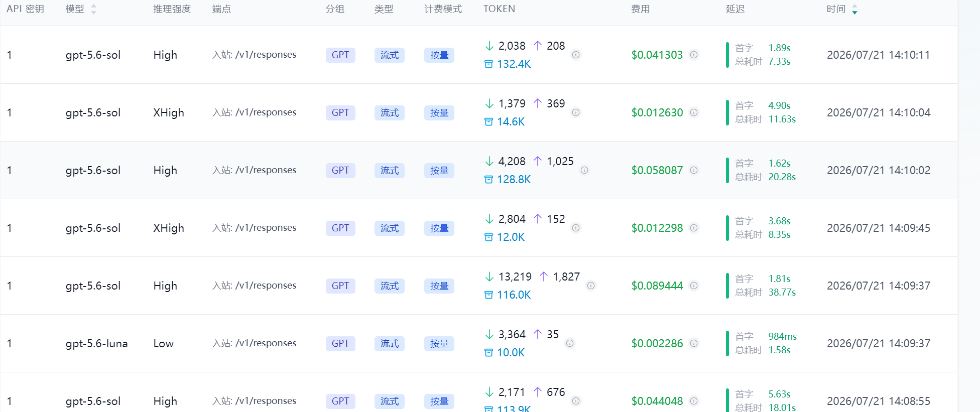The height and width of the screenshot is (412, 980).
Task: Click info icon next to $0.041303 cost
Action: point(694,55)
